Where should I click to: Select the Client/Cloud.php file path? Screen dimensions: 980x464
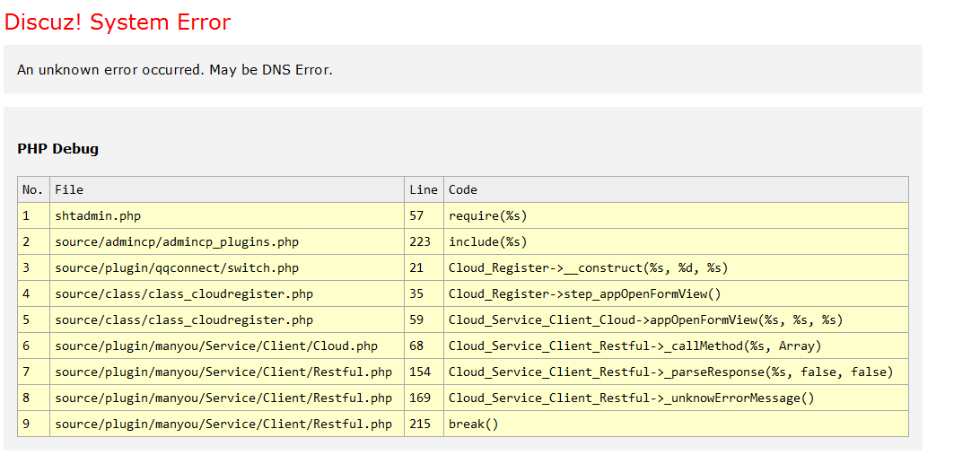pyautogui.click(x=216, y=346)
